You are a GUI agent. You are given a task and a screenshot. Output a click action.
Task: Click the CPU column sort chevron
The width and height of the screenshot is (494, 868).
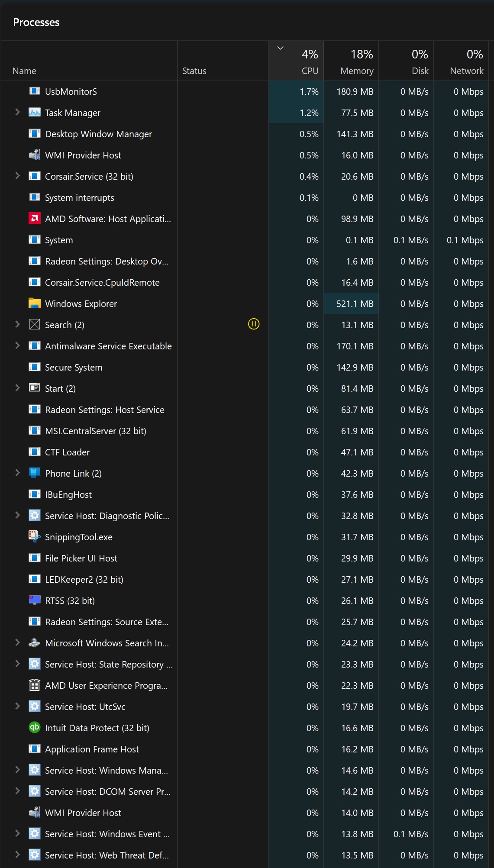(x=281, y=48)
